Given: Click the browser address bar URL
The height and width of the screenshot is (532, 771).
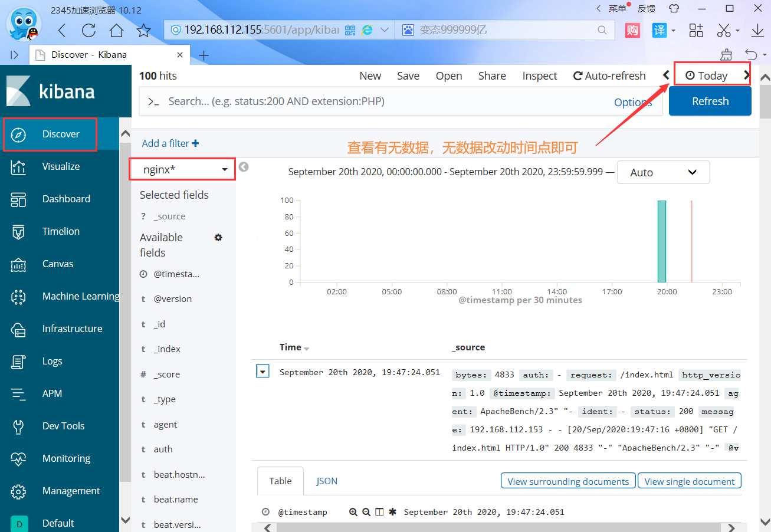Looking at the screenshot, I should pos(261,29).
